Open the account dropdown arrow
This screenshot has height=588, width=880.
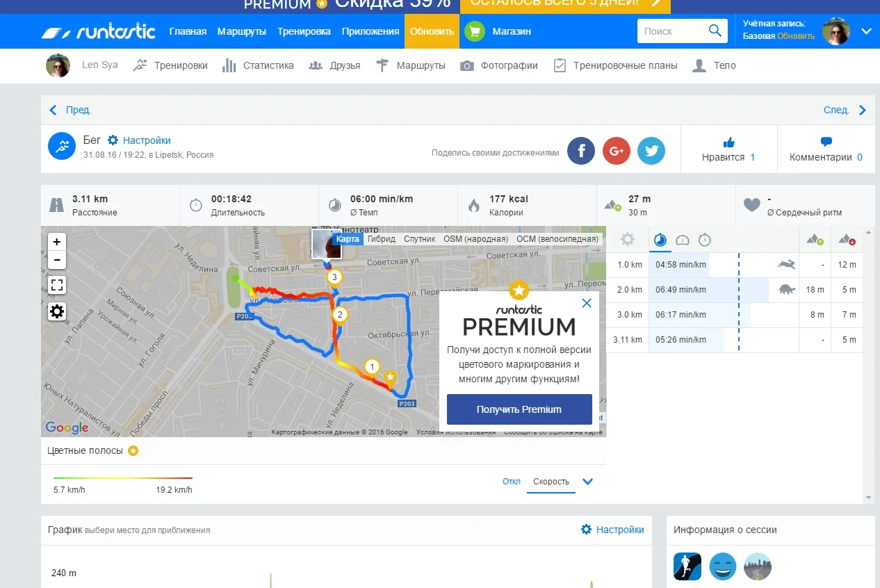(866, 31)
